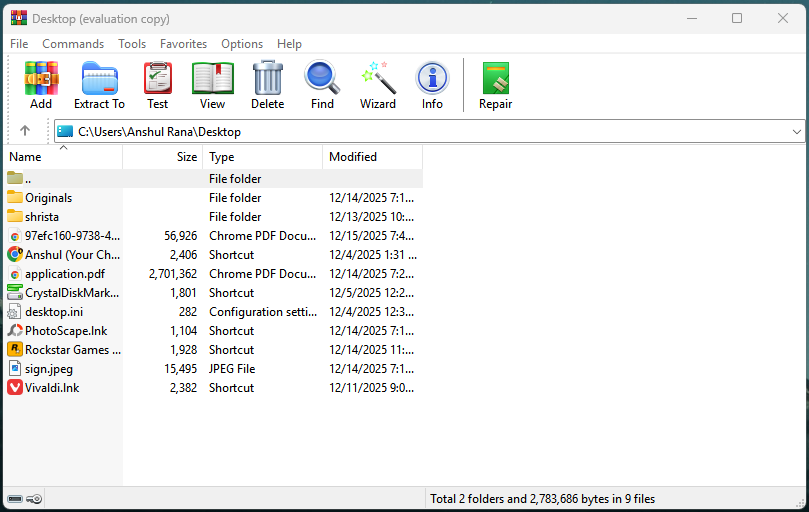The image size is (809, 512).
Task: Click the 12/15/2025 modified date
Action: point(371,236)
